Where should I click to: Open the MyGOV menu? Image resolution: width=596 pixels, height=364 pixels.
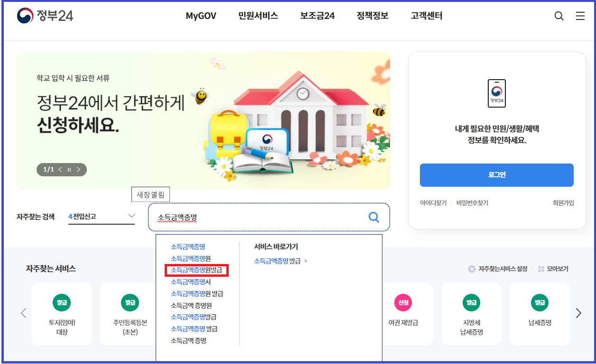click(x=201, y=16)
